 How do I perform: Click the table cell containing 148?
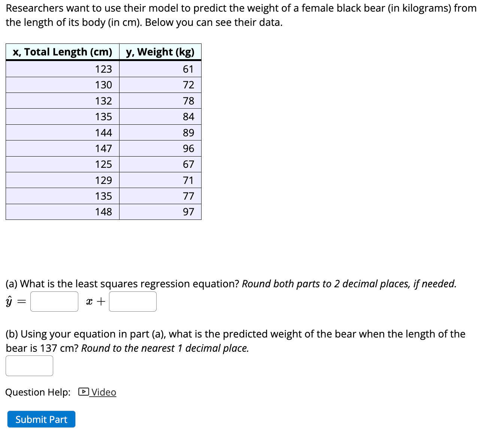pyautogui.click(x=103, y=212)
